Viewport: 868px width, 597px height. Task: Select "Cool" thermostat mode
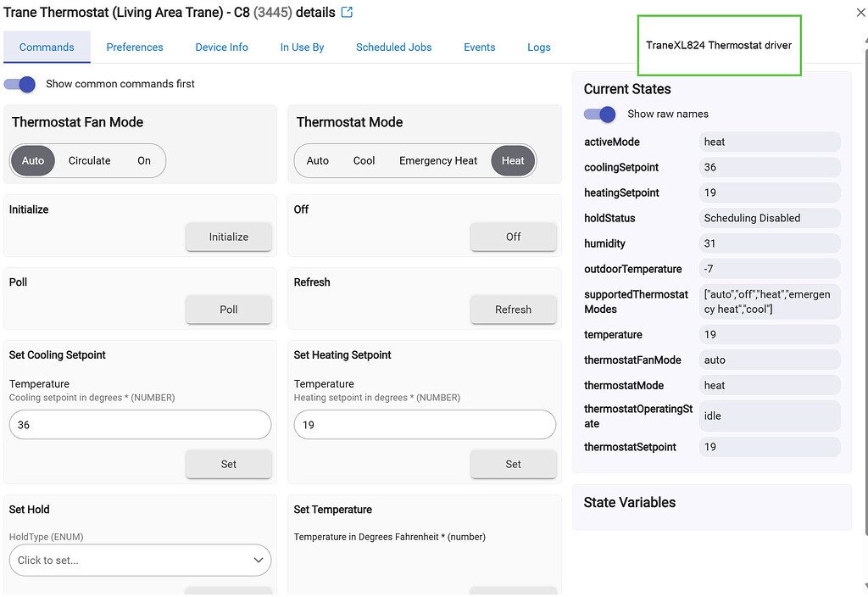click(x=364, y=160)
